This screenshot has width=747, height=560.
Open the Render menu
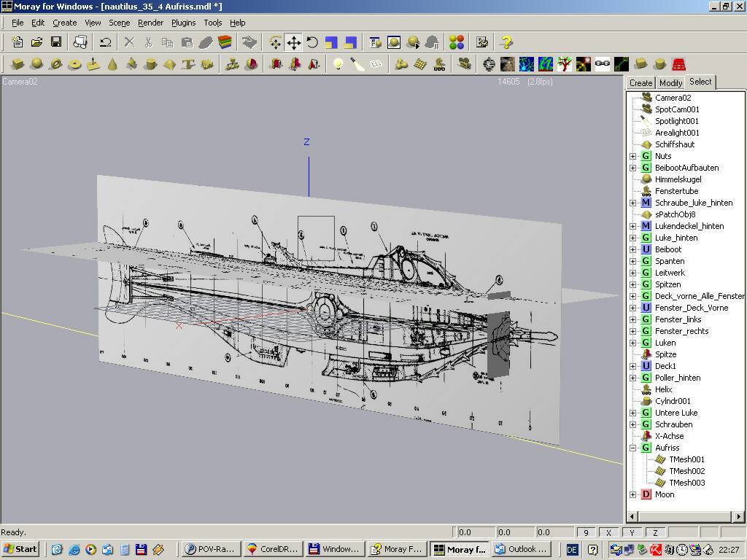150,23
